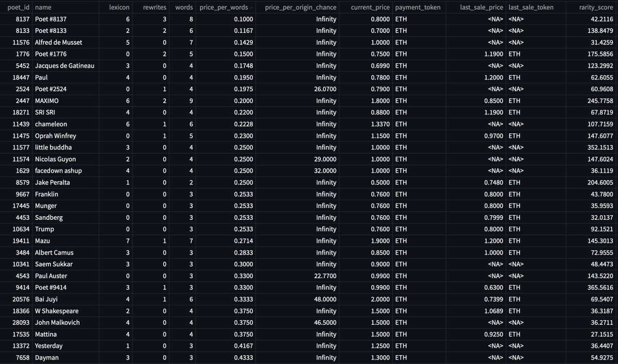Screen dimensions: 618x364
Task: Select the name cell Jacques de Gatineau
Action: (65, 66)
